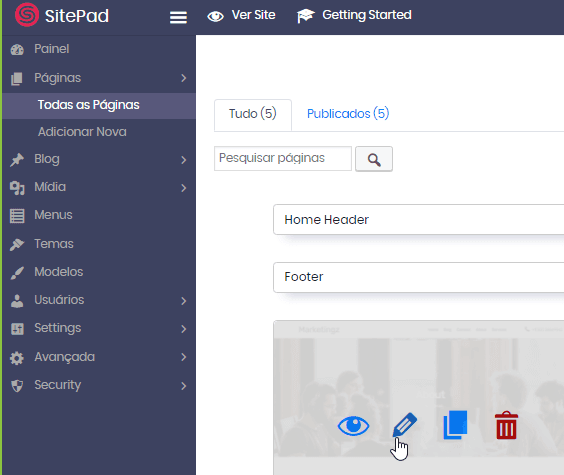Expand the Mídia submenu chevron
This screenshot has width=564, height=475.
point(183,188)
